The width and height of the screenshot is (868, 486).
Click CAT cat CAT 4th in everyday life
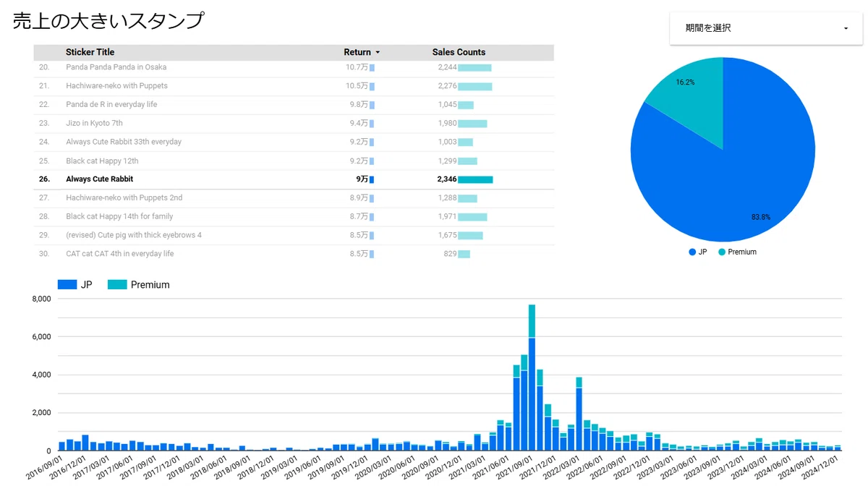[x=119, y=254]
